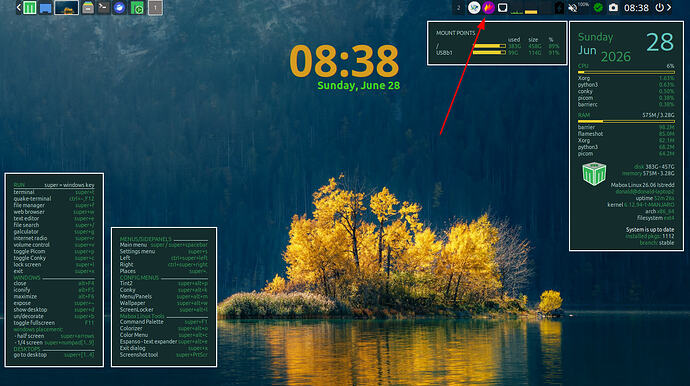Click the Flameshot tray icon
The image size is (690, 386).
point(488,7)
